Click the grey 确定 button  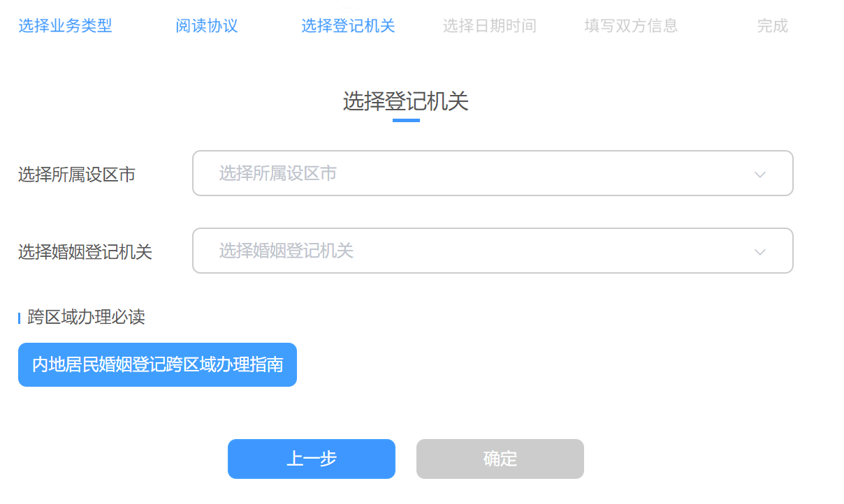coord(500,459)
